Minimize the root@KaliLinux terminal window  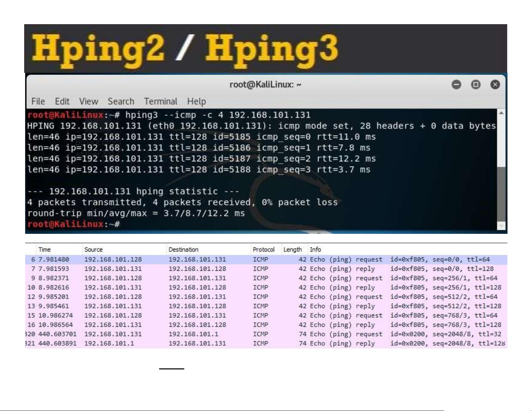coord(456,84)
